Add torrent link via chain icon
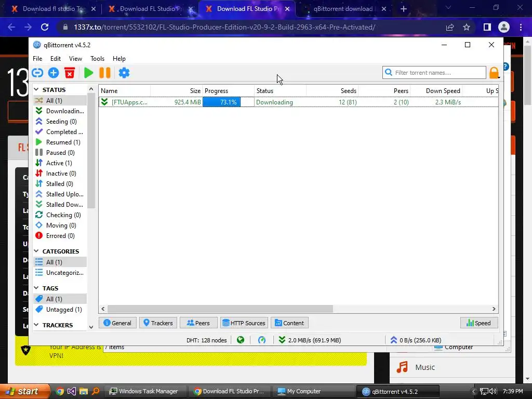The width and height of the screenshot is (532, 399). pyautogui.click(x=37, y=73)
